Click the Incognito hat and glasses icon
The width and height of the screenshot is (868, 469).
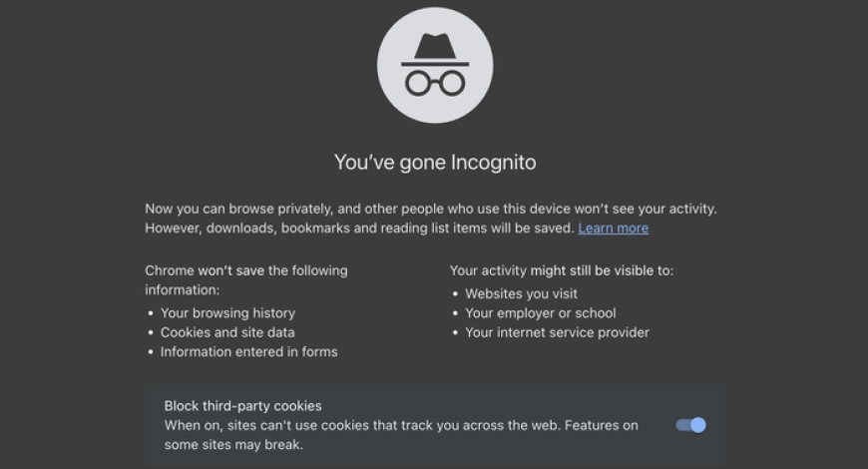(x=435, y=65)
